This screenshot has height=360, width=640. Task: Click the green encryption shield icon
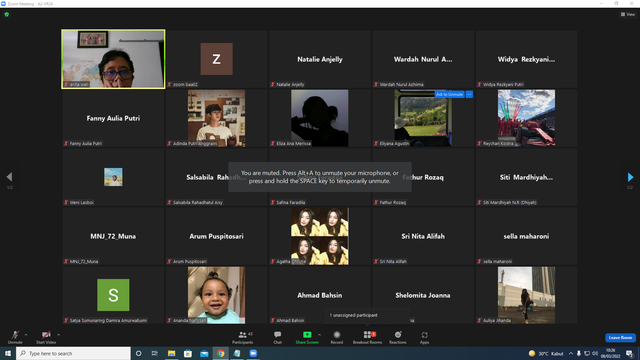[x=7, y=14]
